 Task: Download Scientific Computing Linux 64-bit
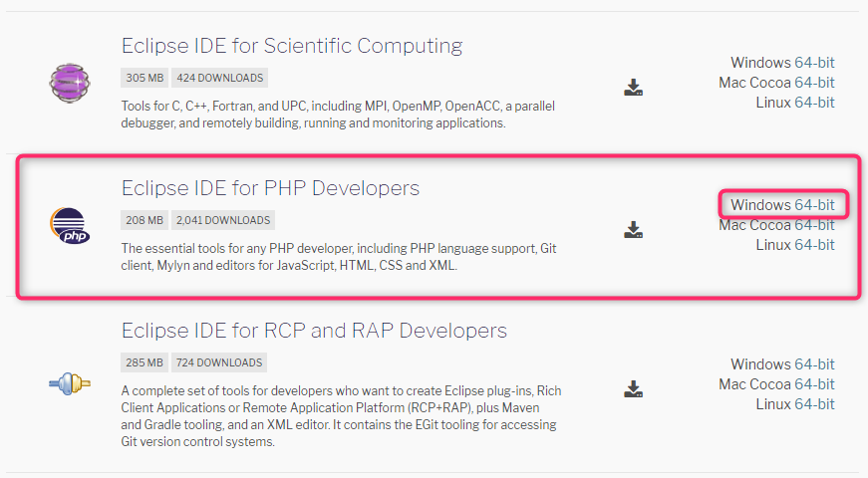pos(814,103)
